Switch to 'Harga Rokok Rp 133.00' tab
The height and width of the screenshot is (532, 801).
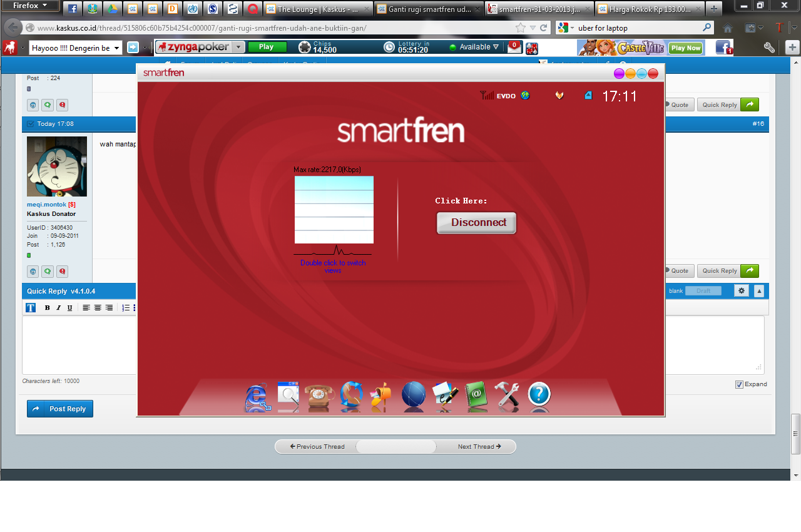648,9
